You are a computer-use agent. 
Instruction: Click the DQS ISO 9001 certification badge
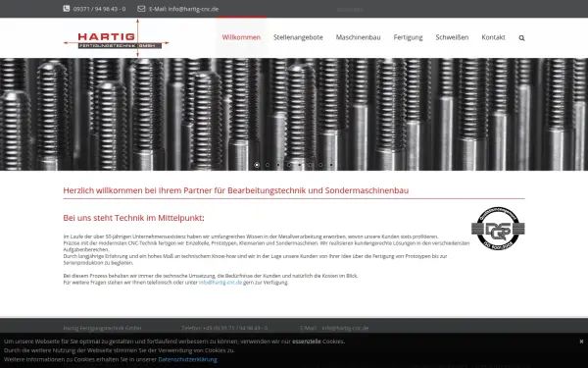(x=498, y=229)
